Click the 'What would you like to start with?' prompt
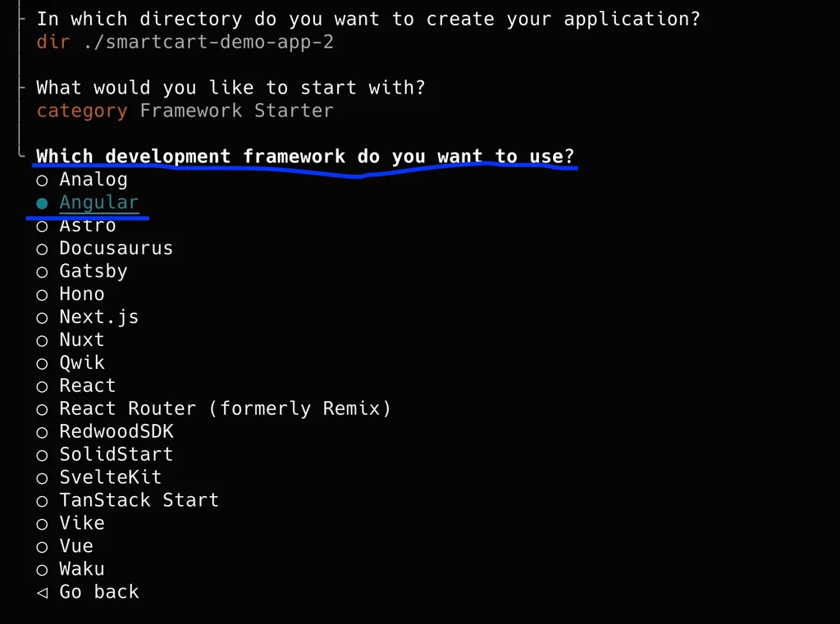840x624 pixels. tap(231, 88)
